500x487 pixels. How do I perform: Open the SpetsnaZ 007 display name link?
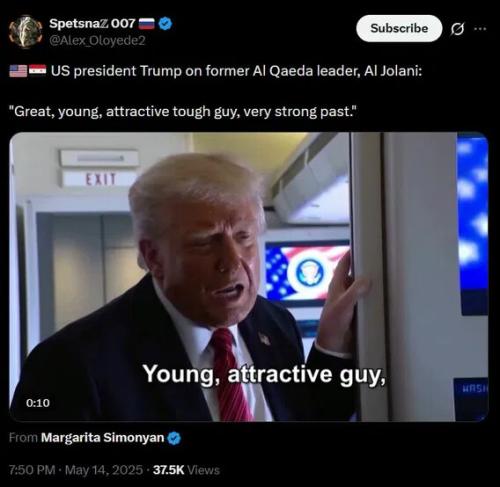pos(92,23)
